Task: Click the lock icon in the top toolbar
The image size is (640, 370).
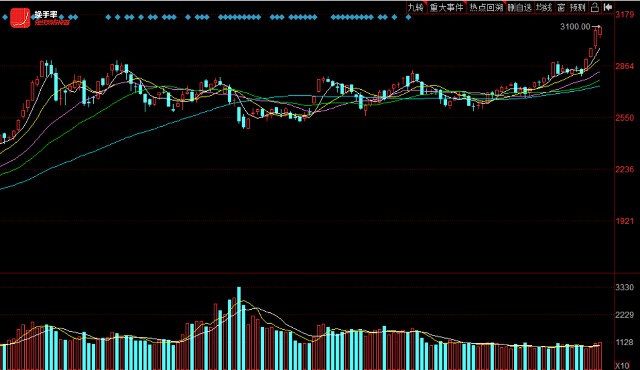Action: pos(595,7)
